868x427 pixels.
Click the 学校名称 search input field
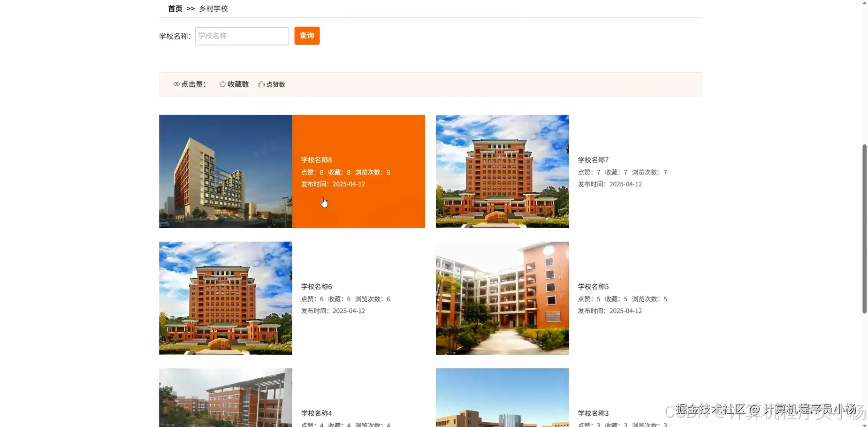[x=242, y=36]
